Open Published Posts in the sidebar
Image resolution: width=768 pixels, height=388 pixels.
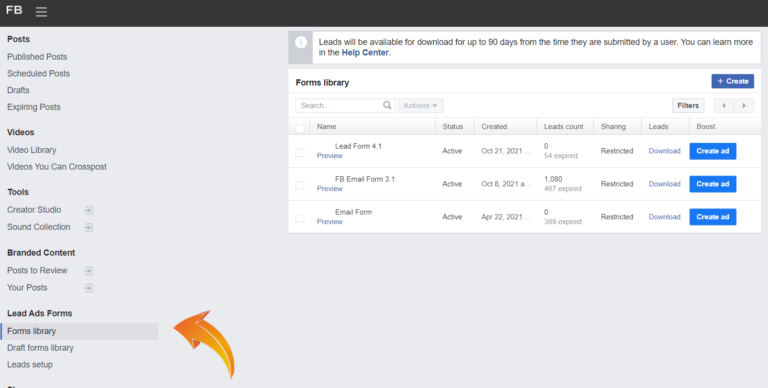pos(37,57)
